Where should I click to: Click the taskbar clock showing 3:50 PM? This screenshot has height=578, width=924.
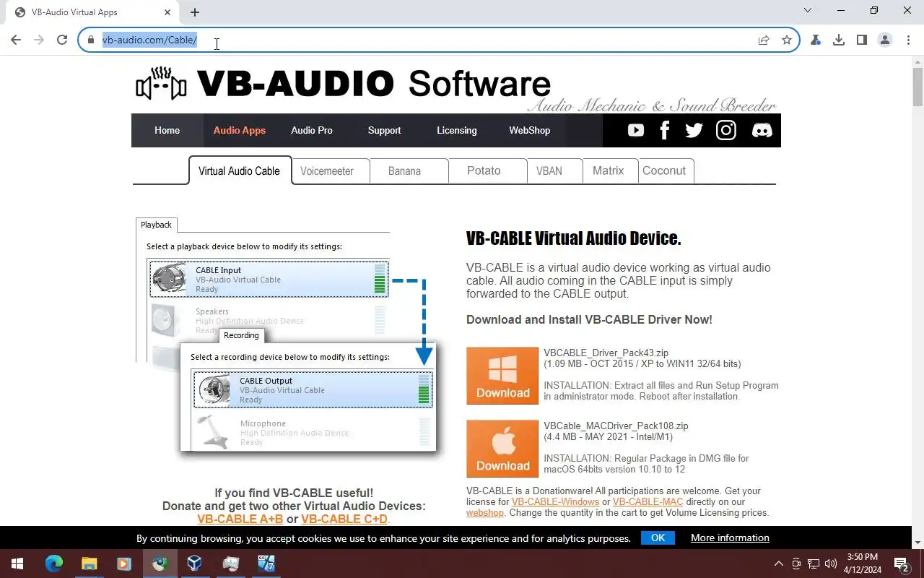[x=862, y=564]
